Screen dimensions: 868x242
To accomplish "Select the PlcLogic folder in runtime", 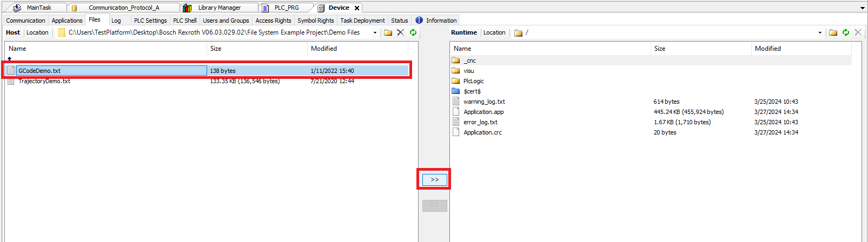I will (x=473, y=81).
